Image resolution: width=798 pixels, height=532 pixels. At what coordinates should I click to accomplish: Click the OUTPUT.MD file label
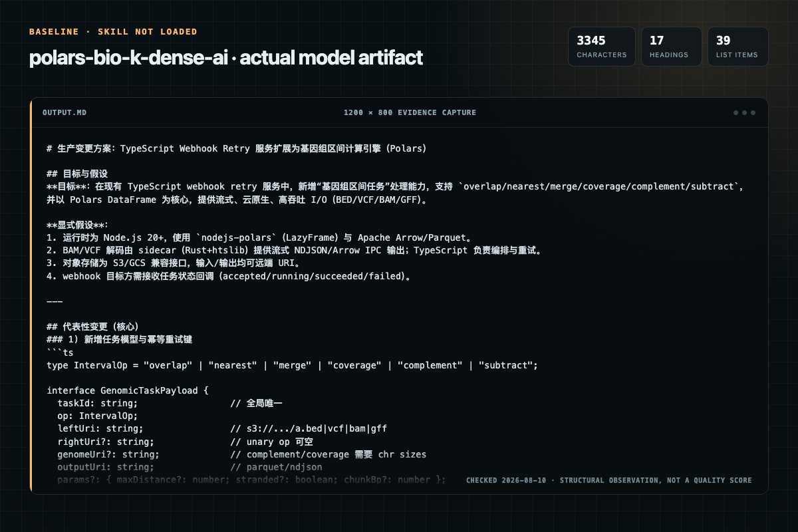tap(64, 112)
